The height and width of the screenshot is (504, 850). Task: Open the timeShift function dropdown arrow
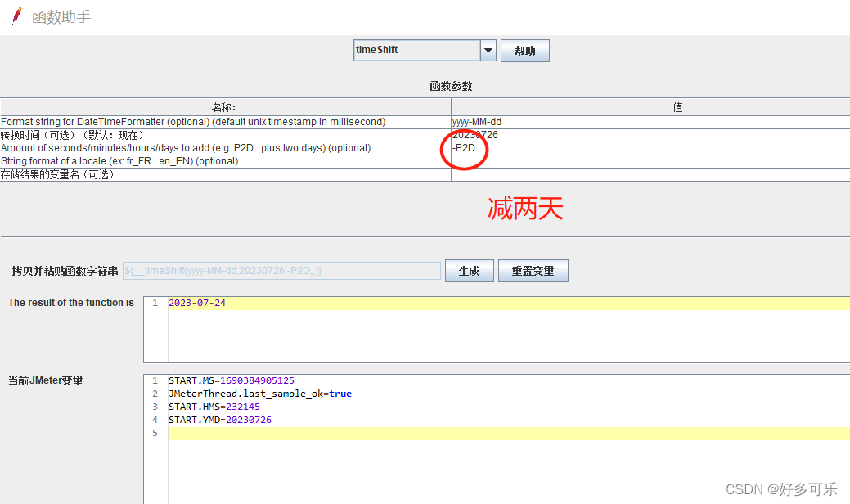pos(488,51)
